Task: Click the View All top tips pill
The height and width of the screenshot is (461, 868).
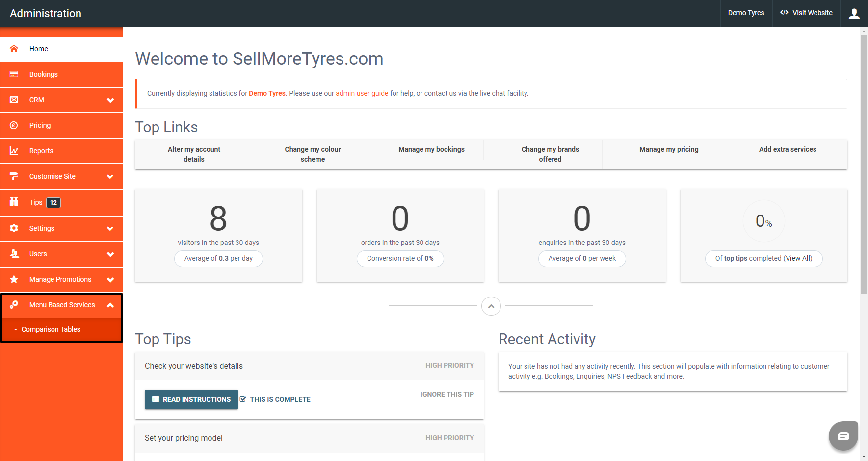Action: point(763,258)
